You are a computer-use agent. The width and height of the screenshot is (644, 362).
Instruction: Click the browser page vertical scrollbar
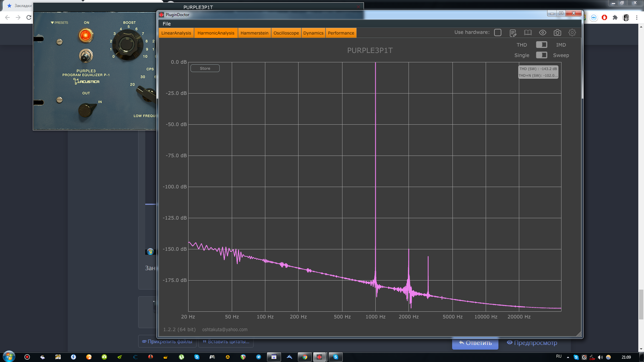[x=641, y=305]
